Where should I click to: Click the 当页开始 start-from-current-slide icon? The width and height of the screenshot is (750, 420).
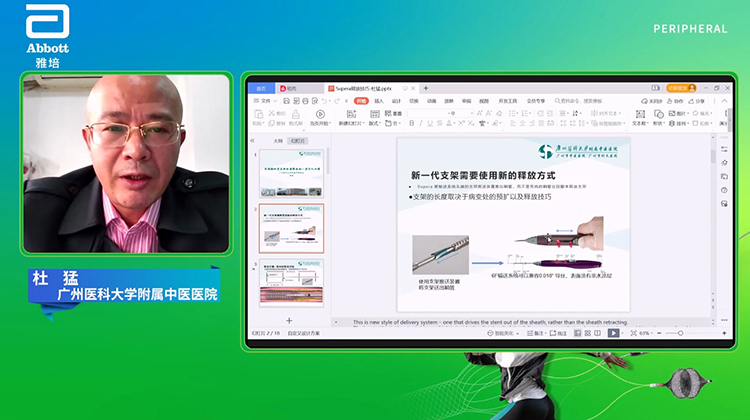(x=320, y=113)
